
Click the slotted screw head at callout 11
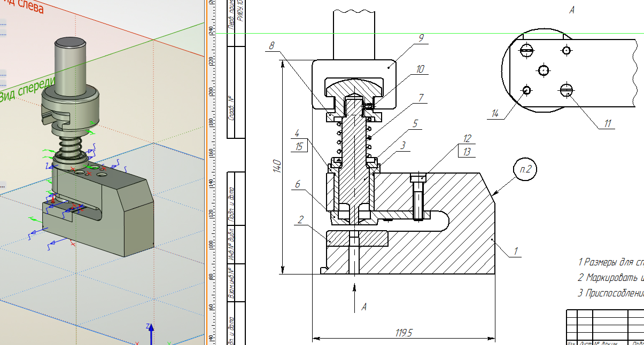click(x=567, y=90)
